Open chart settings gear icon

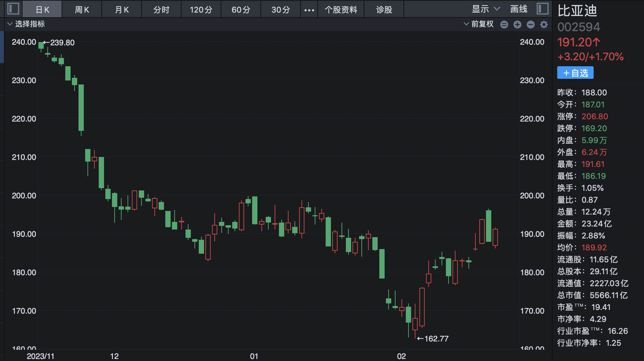544,25
